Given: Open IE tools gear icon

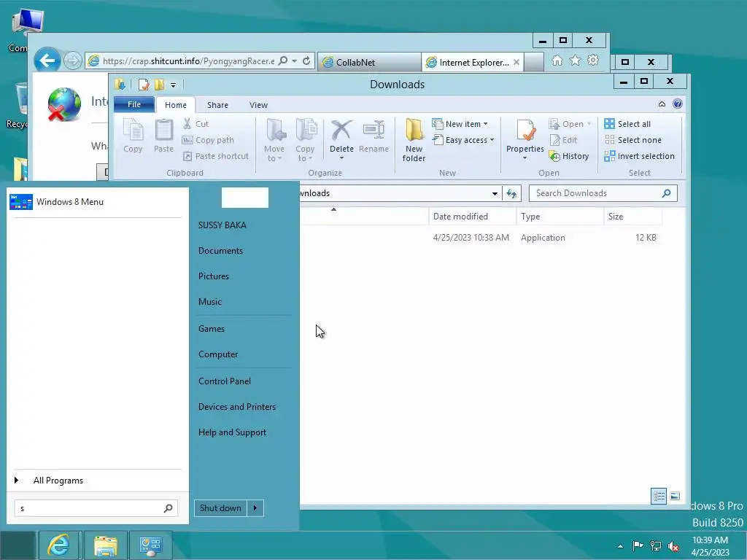Looking at the screenshot, I should tap(593, 61).
